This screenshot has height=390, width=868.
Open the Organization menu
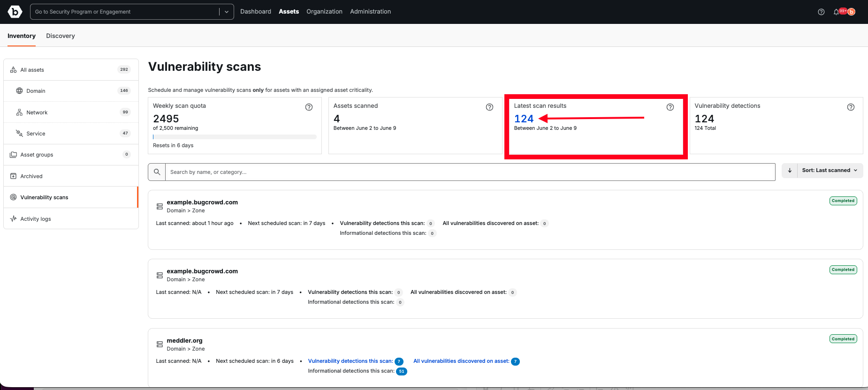tap(324, 12)
